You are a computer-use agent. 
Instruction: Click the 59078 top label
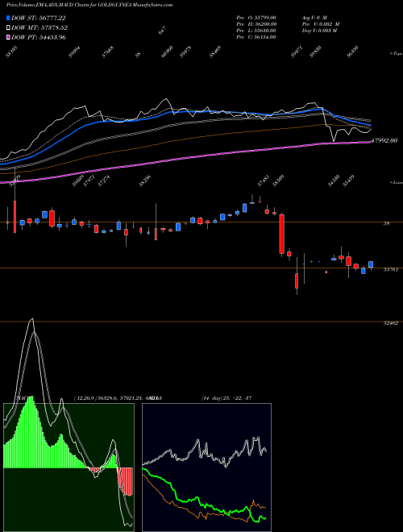185,52
